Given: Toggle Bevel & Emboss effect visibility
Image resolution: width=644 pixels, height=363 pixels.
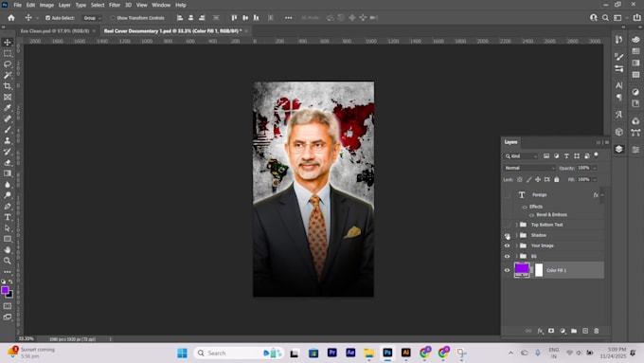Looking at the screenshot, I should coord(532,215).
